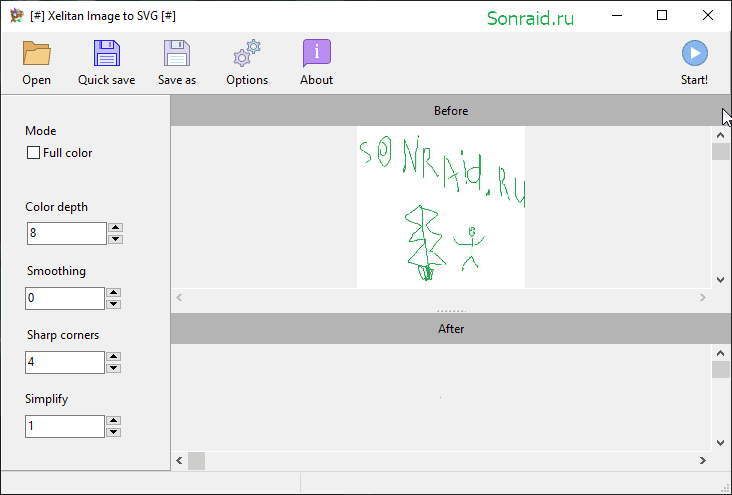Click the Color depth input field
Screen dimensions: 732x495
[x=67, y=233]
